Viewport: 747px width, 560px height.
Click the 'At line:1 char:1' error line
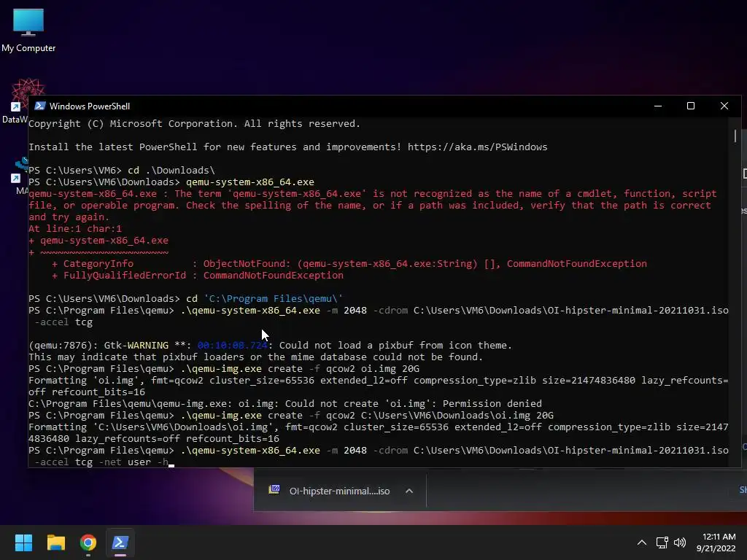coord(75,228)
